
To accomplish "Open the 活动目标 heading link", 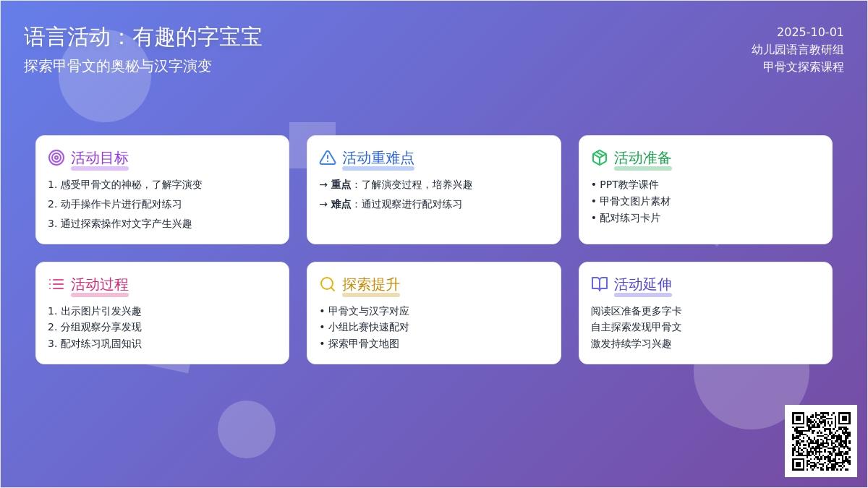I will [x=98, y=158].
